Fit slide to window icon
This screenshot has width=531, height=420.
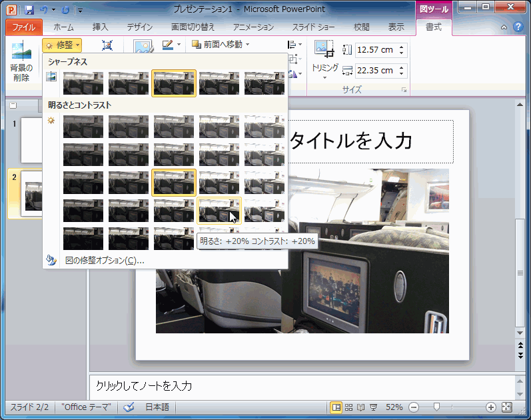click(506, 407)
